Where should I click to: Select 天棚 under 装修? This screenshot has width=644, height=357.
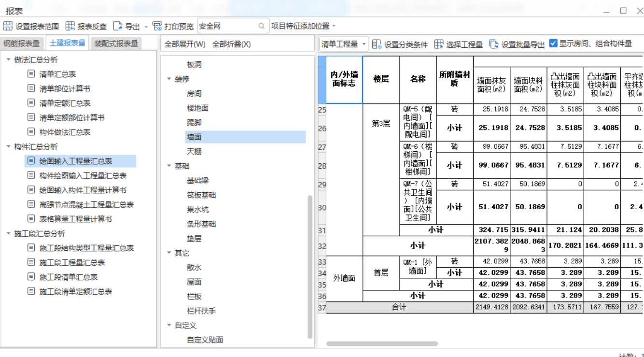click(x=194, y=151)
